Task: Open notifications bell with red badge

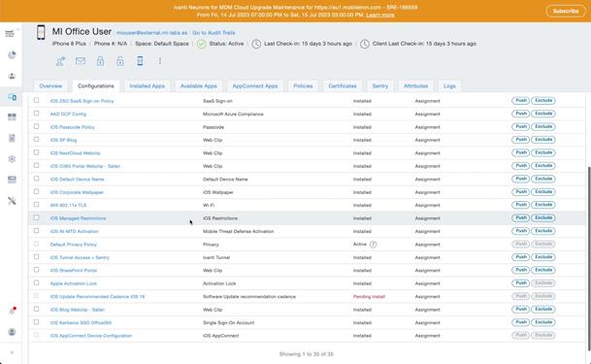Action: click(12, 311)
